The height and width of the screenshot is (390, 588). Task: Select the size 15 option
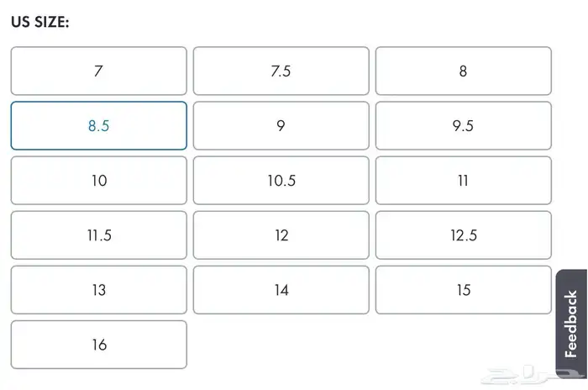tap(463, 290)
